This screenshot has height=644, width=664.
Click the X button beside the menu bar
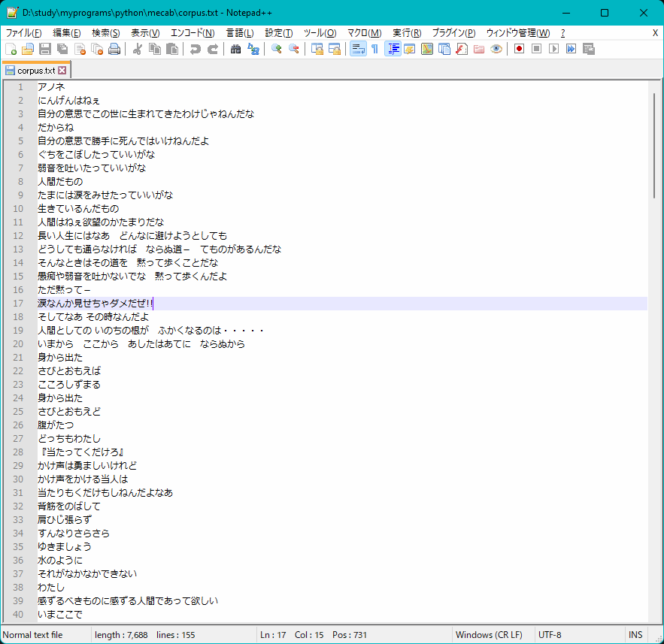click(x=655, y=33)
